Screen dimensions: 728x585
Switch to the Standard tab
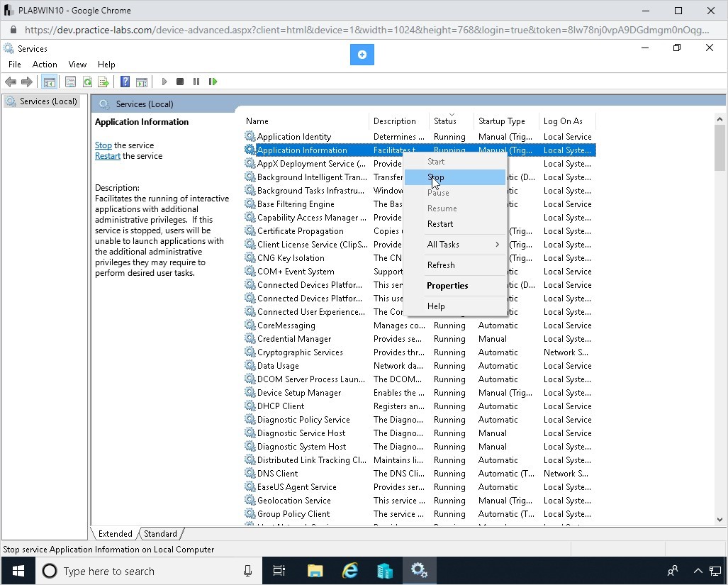[x=160, y=533]
